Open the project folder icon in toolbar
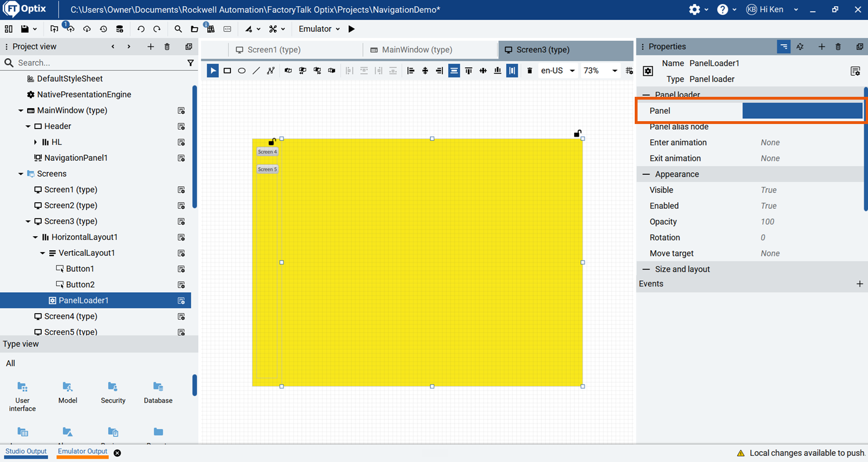Viewport: 868px width, 462px height. tap(194, 29)
